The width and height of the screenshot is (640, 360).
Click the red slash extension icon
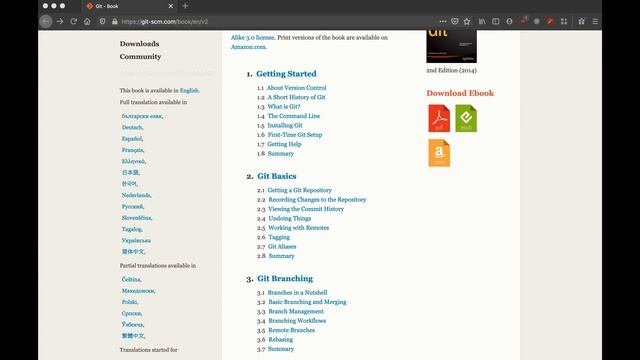pyautogui.click(x=550, y=22)
